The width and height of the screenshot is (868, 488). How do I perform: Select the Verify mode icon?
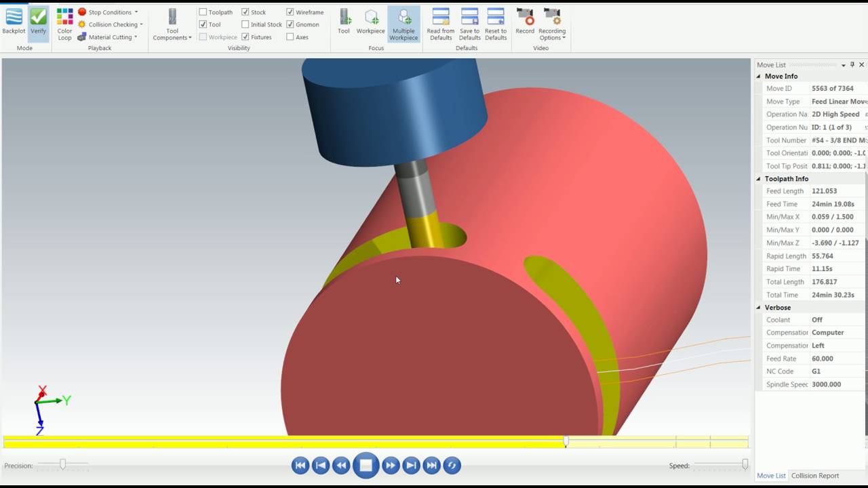click(x=39, y=22)
